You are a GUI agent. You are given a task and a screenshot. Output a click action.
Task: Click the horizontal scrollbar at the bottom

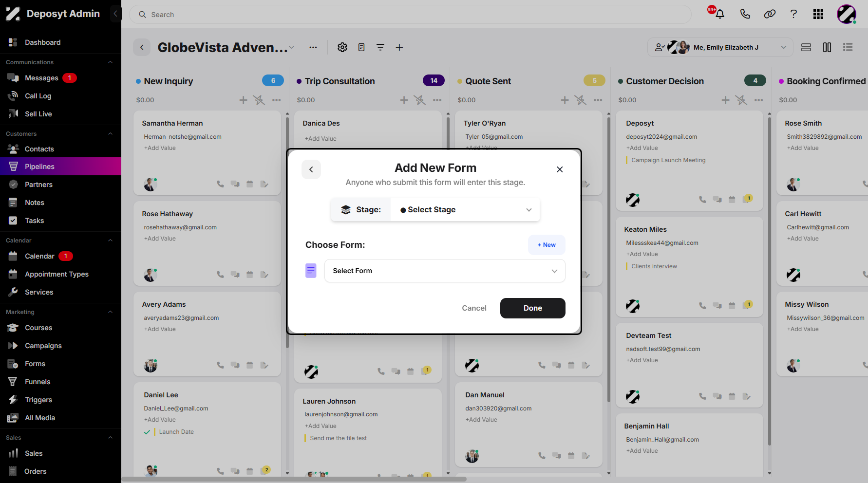pos(294,479)
